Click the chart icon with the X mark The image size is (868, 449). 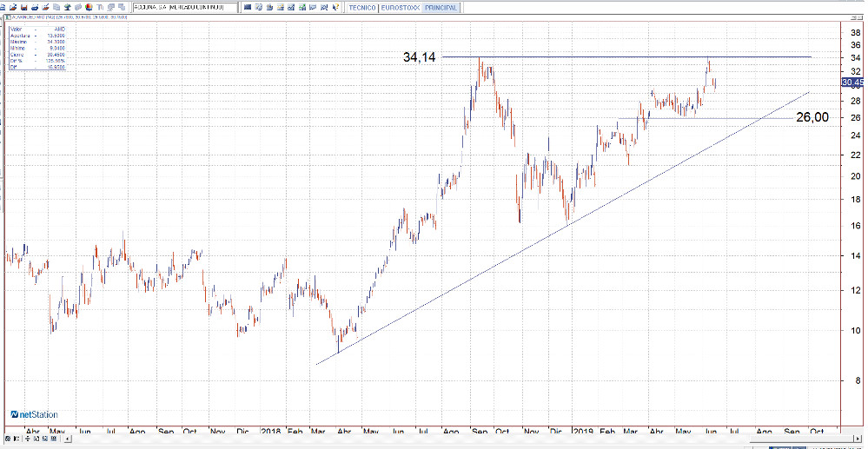point(324,8)
